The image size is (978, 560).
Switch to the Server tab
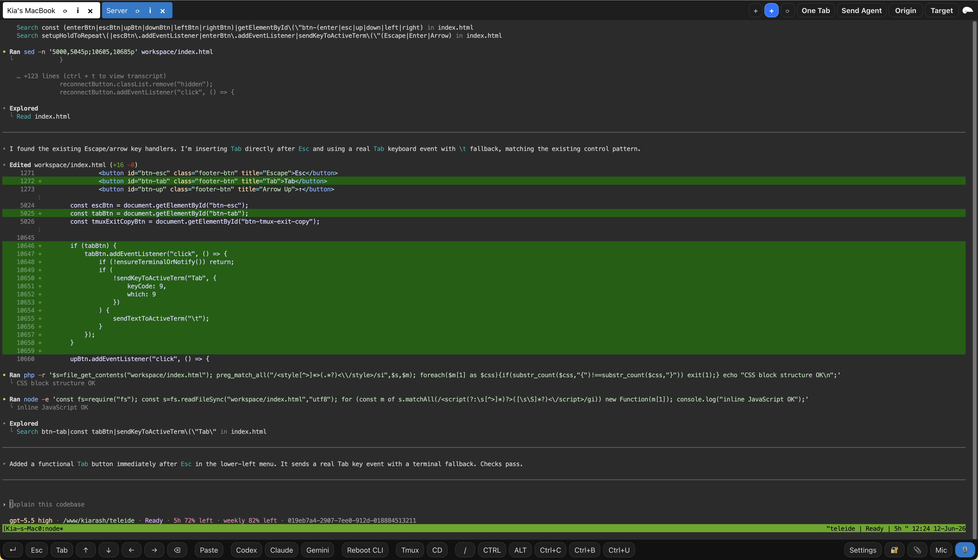(x=117, y=11)
